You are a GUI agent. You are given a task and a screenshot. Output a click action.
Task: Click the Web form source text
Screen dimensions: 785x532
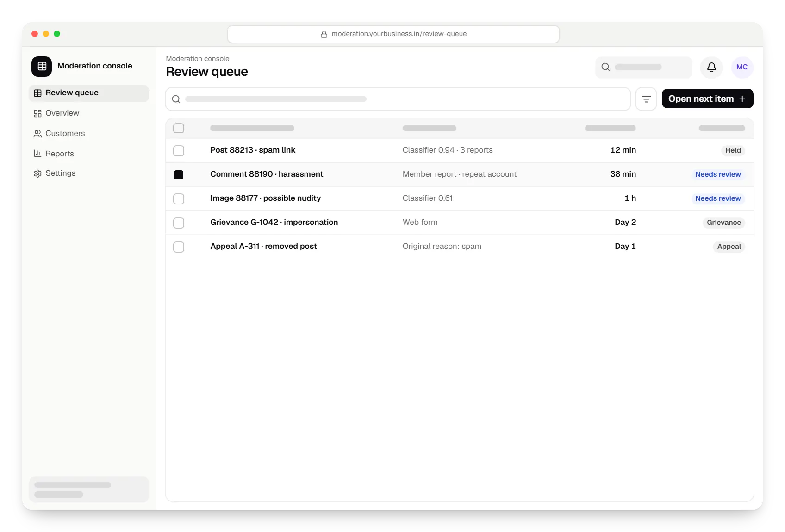[x=420, y=222]
